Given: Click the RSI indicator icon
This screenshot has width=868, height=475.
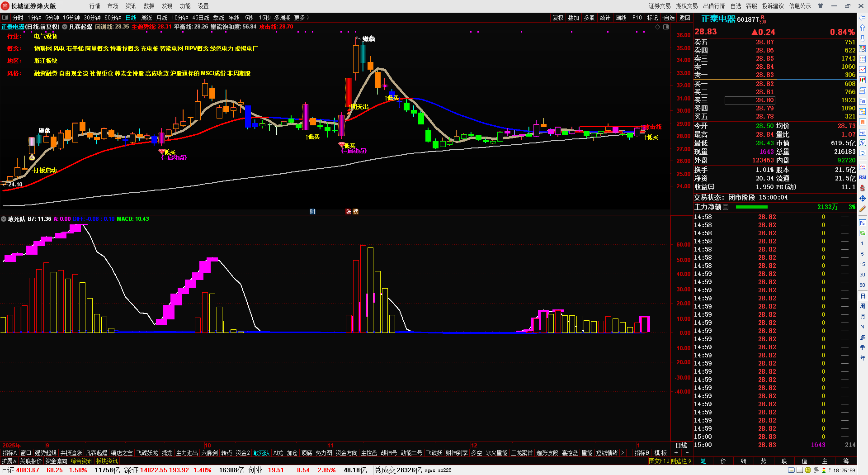Looking at the screenshot, I should (x=862, y=177).
